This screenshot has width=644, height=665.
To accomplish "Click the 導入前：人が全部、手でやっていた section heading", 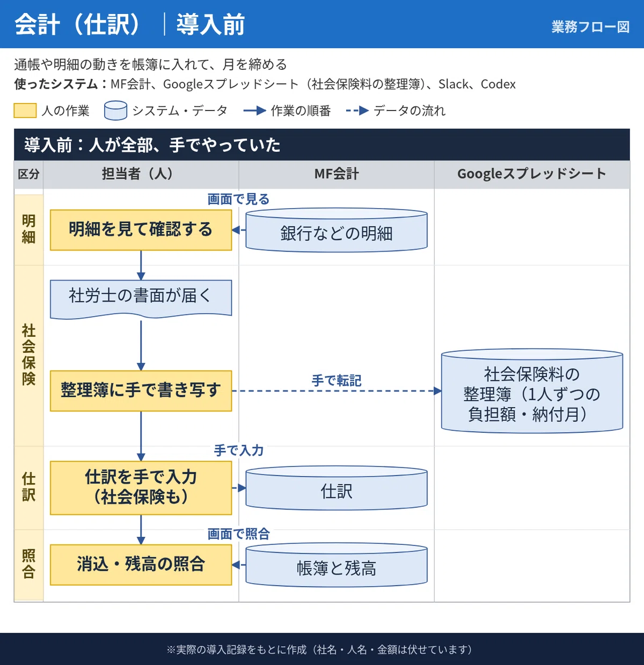I will coord(152,145).
